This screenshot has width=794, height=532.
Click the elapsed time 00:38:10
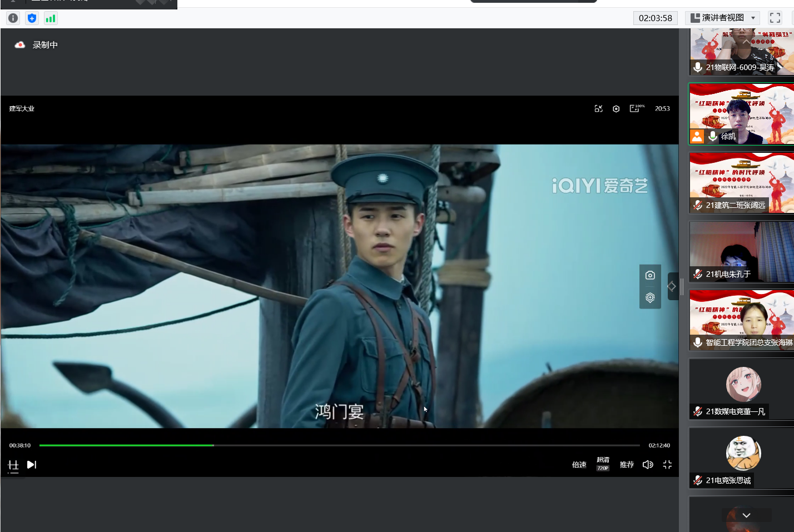(20, 445)
